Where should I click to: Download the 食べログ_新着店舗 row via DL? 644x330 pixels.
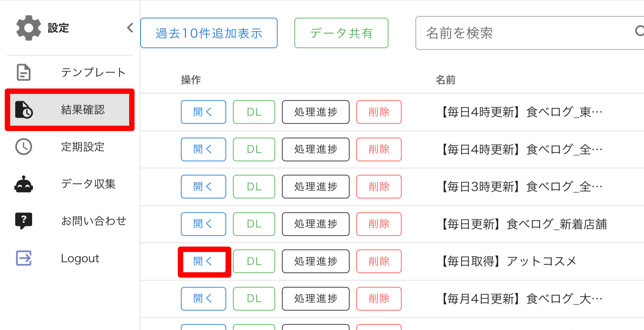tap(254, 224)
